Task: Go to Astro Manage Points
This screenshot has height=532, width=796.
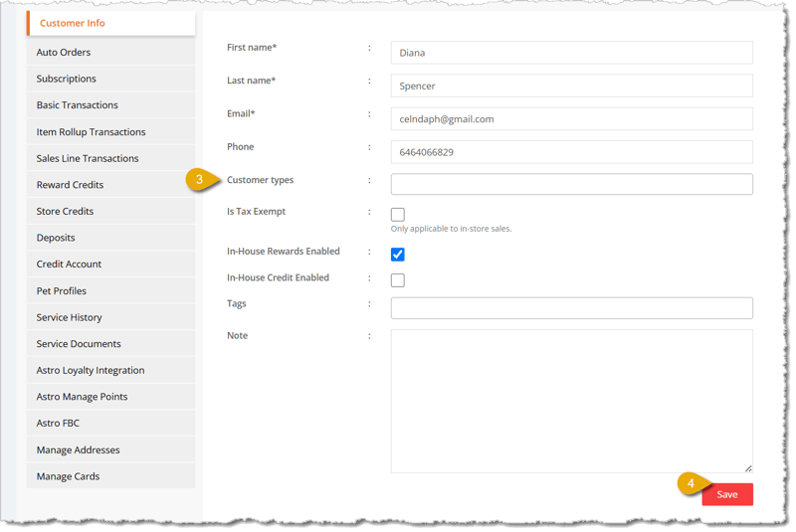Action: click(x=110, y=397)
